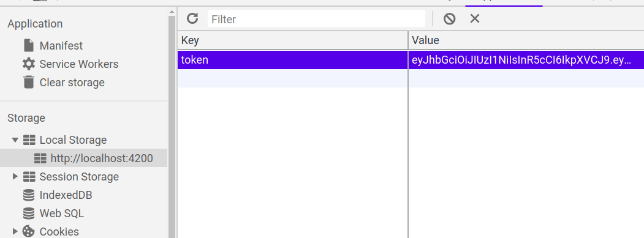Viewport: 644px width, 238px height.
Task: Select the token key cell
Action: click(292, 60)
